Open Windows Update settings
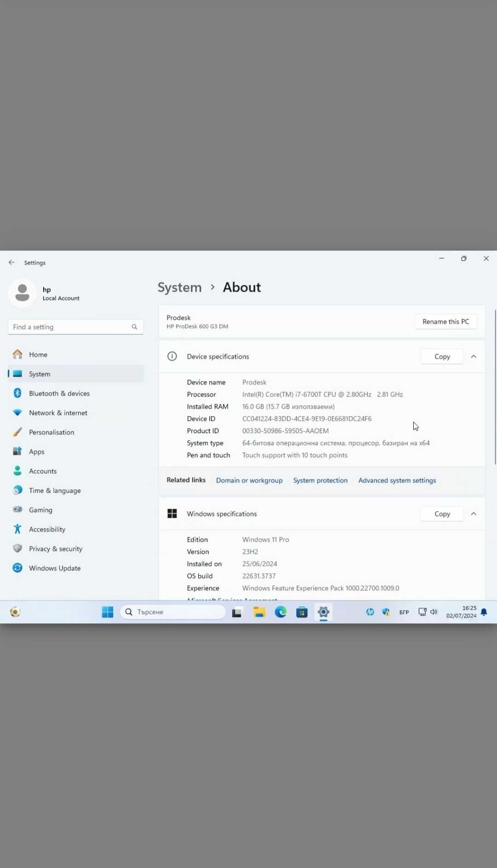 pos(76,568)
